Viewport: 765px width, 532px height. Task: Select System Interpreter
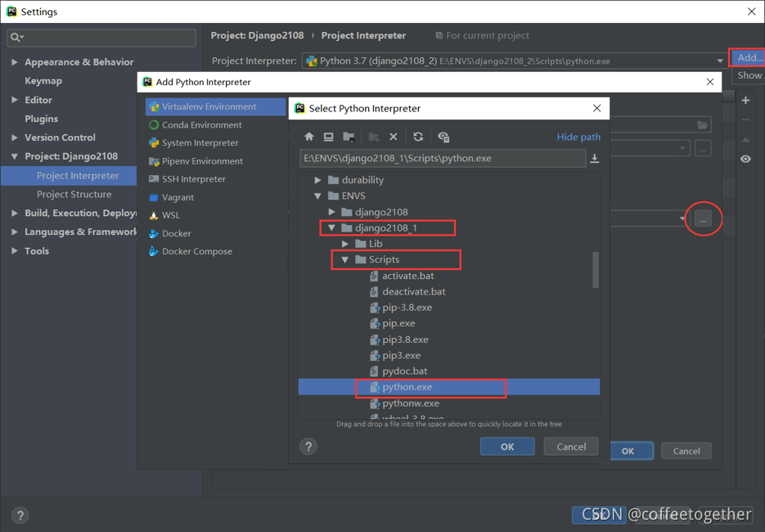coord(216,143)
